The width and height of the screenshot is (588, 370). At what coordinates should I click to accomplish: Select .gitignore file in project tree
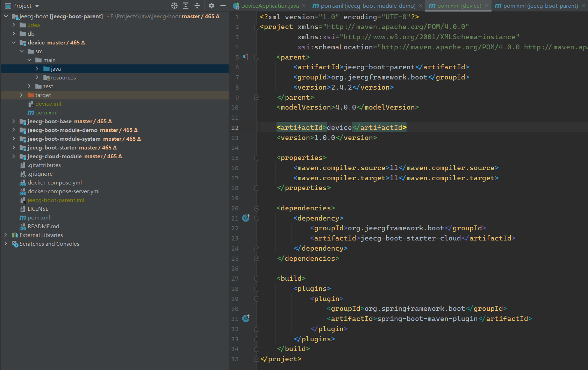click(40, 174)
